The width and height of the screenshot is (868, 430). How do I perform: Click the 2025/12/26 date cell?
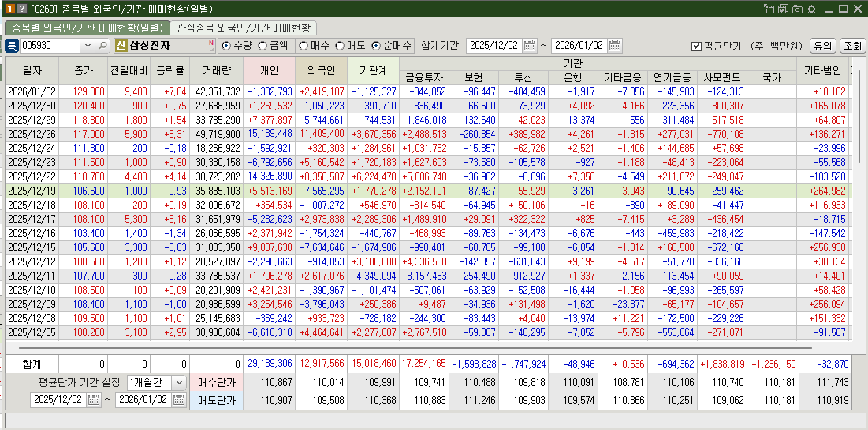pos(32,135)
